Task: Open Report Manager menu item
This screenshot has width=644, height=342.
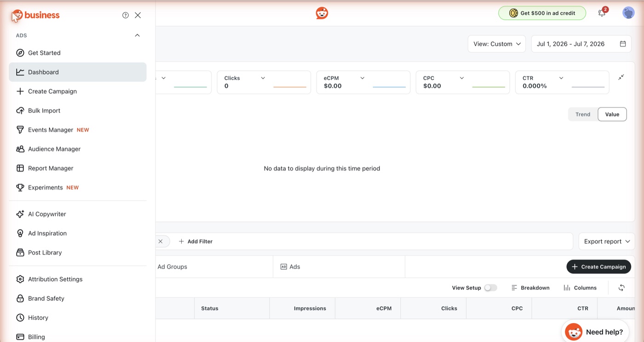Action: [78, 168]
